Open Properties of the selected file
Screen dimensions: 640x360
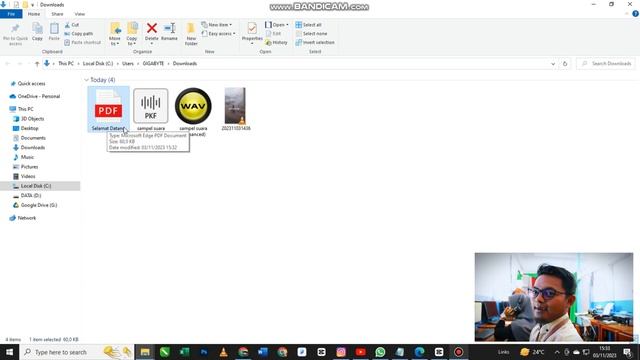pyautogui.click(x=252, y=33)
